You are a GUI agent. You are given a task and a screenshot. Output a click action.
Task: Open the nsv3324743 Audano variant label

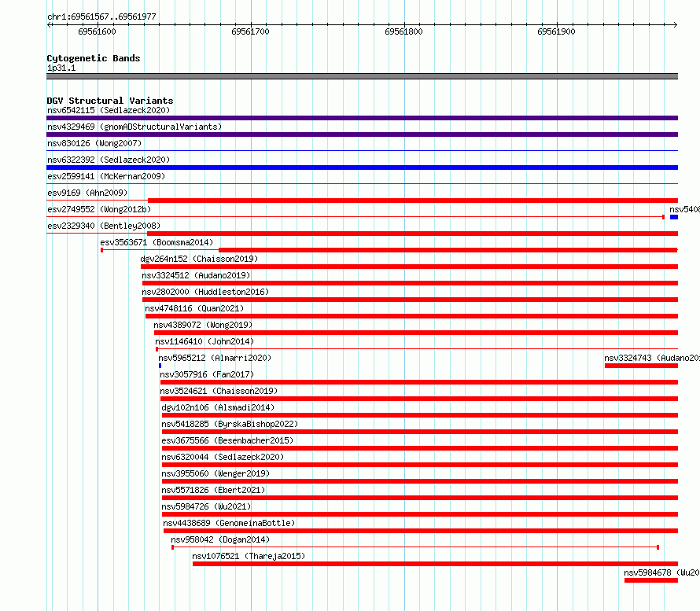point(652,358)
